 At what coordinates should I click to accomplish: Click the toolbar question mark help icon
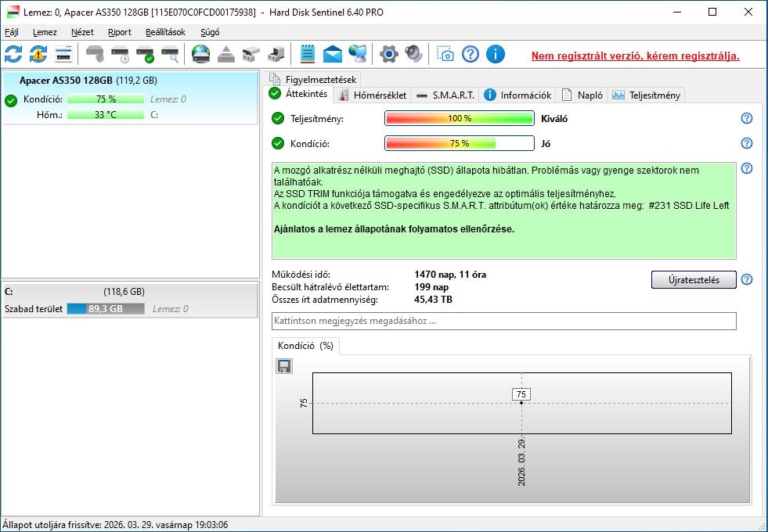tap(471, 54)
